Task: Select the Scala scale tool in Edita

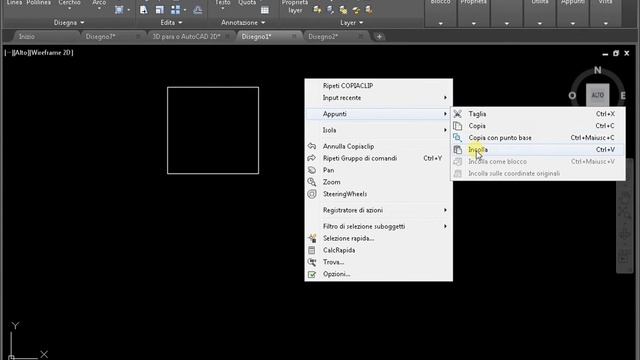Action: click(x=160, y=10)
